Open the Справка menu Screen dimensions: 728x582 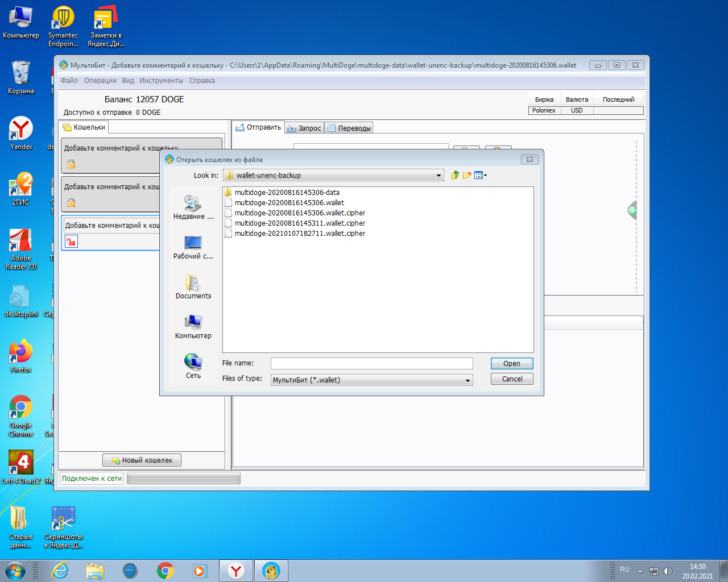pos(202,81)
